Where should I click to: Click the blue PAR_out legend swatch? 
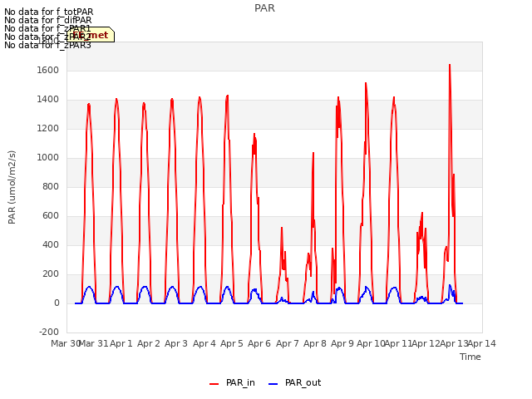pyautogui.click(x=273, y=384)
